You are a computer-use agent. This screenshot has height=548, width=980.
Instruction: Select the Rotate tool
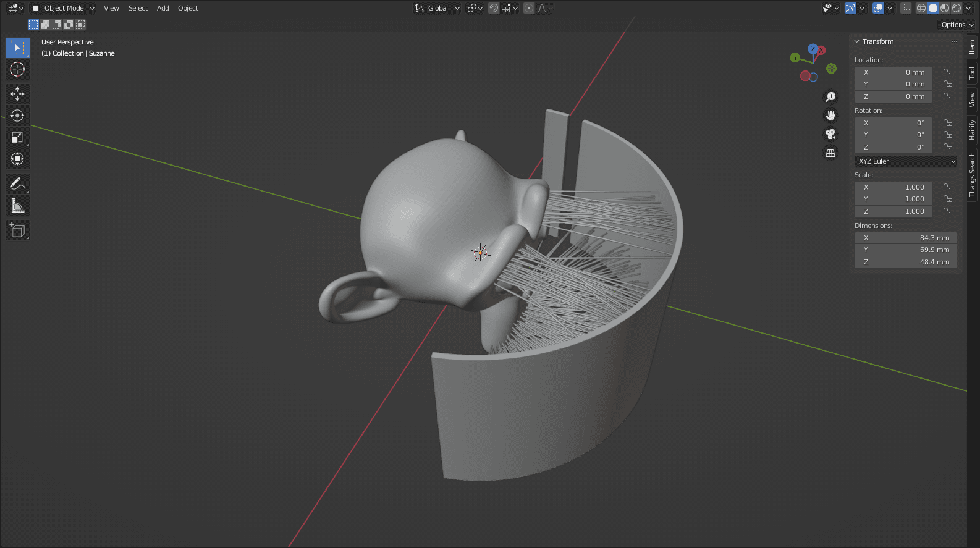pos(17,116)
